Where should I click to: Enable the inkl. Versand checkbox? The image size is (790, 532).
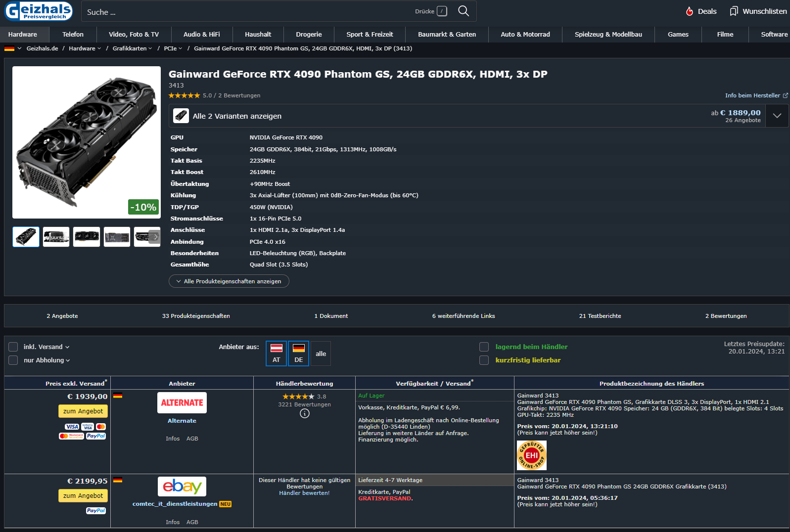point(13,347)
